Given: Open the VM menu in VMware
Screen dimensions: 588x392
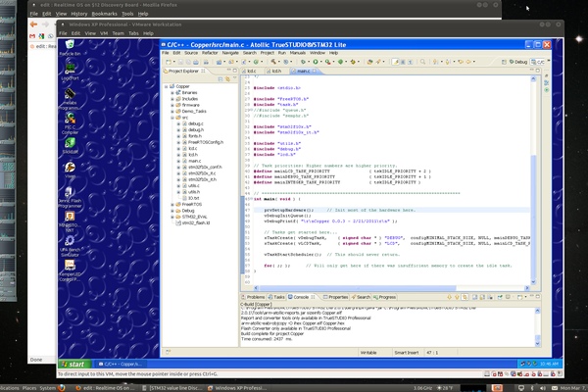Looking at the screenshot, I should tap(104, 33).
